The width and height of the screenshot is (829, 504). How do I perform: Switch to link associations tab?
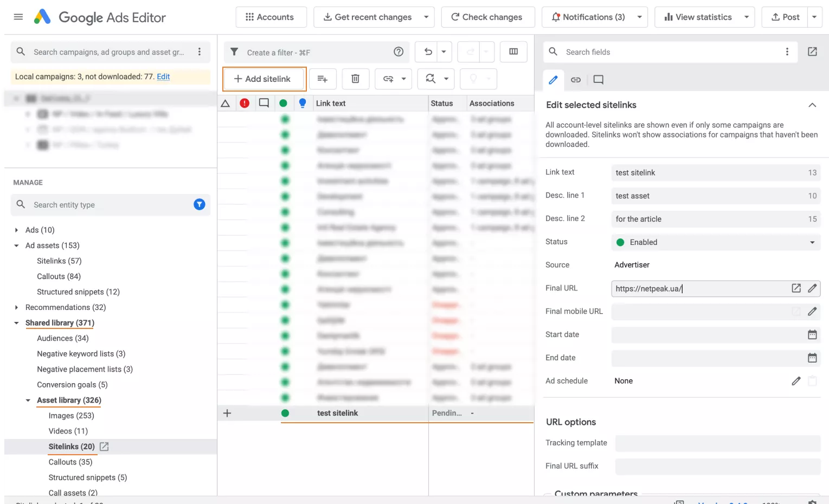point(576,80)
